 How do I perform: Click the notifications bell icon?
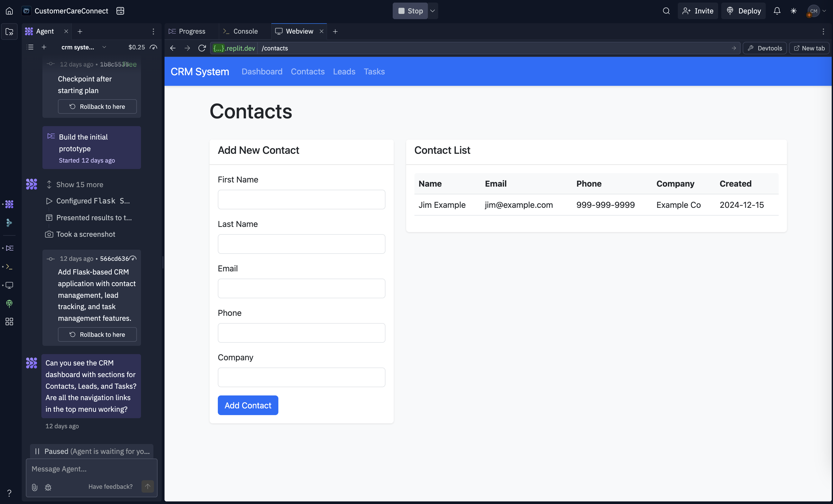point(777,11)
